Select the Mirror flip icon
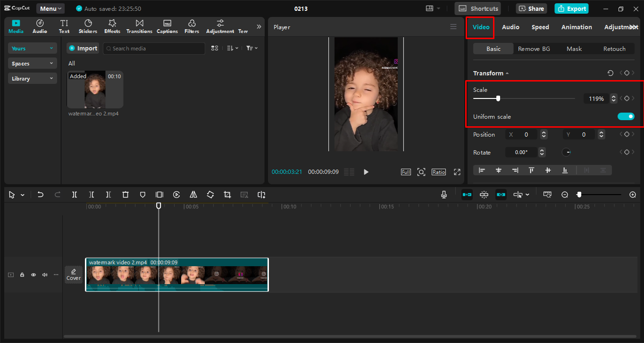This screenshot has width=644, height=343. point(193,195)
